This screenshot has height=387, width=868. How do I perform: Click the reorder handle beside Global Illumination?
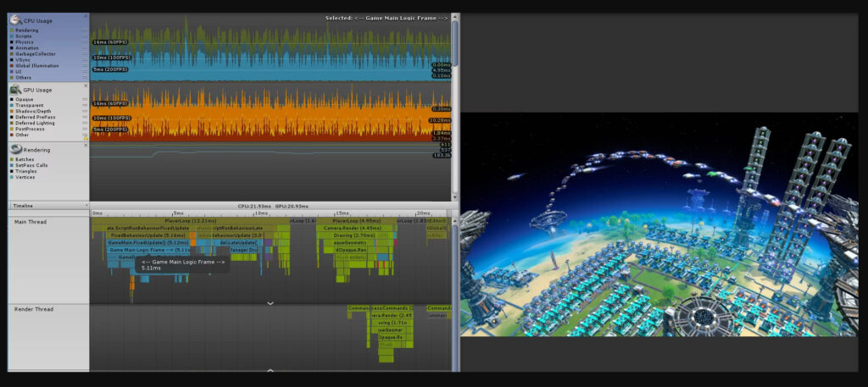click(85, 66)
